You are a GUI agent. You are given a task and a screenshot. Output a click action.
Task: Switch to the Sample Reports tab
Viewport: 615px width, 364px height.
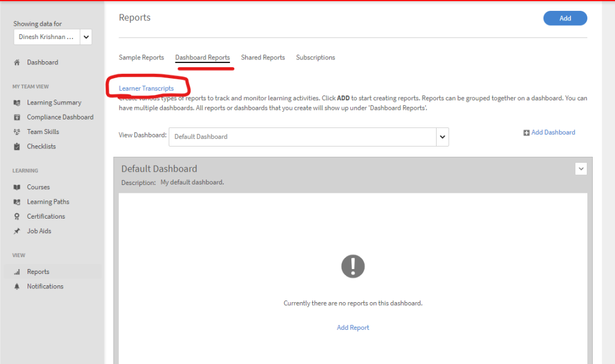[141, 58]
